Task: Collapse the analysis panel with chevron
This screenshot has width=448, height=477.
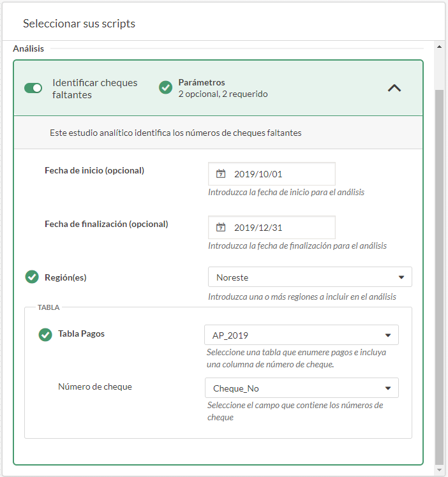Action: [394, 88]
